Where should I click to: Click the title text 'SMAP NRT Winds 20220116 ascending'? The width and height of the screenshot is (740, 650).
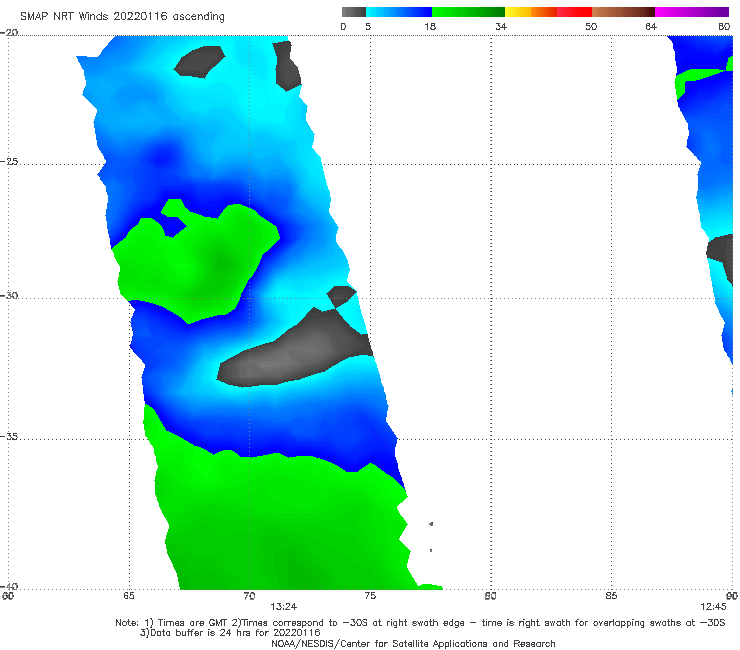122,16
